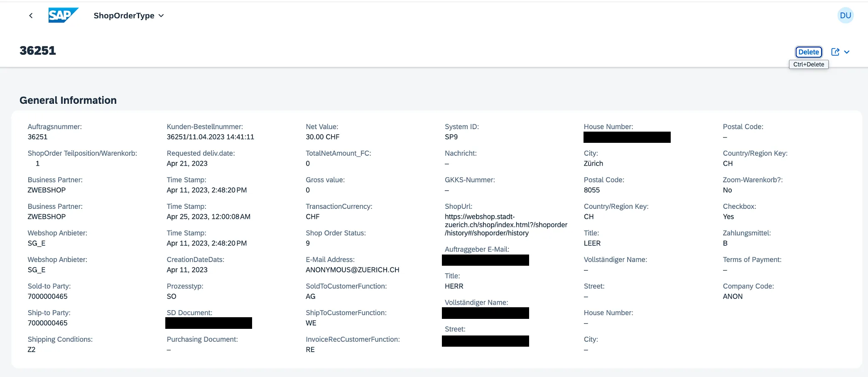Select the General Information section heading

coord(68,100)
